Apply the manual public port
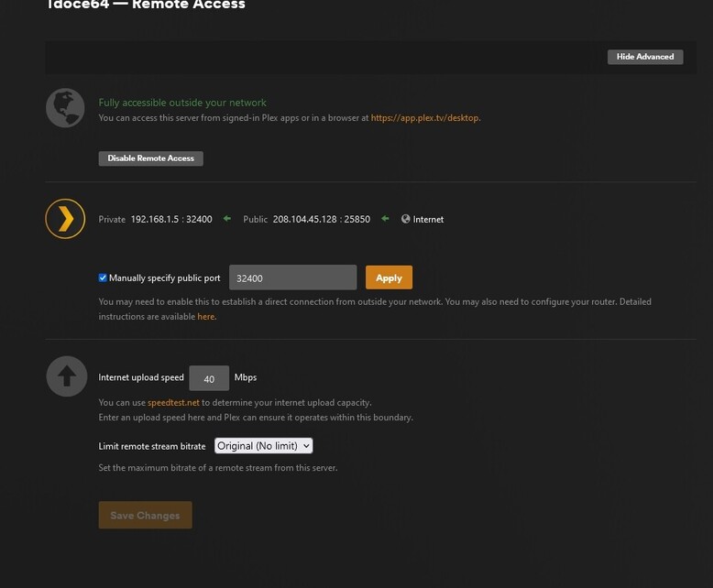713x588 pixels. pyautogui.click(x=389, y=278)
